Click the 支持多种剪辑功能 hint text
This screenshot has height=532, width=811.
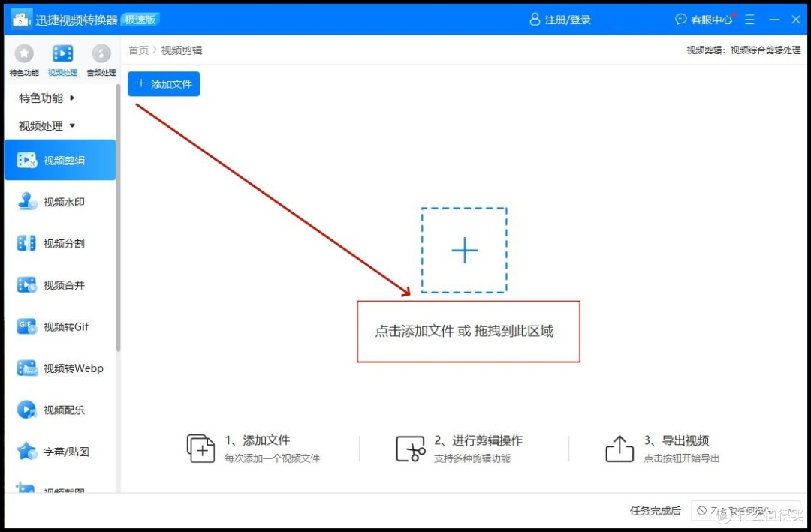(472, 458)
